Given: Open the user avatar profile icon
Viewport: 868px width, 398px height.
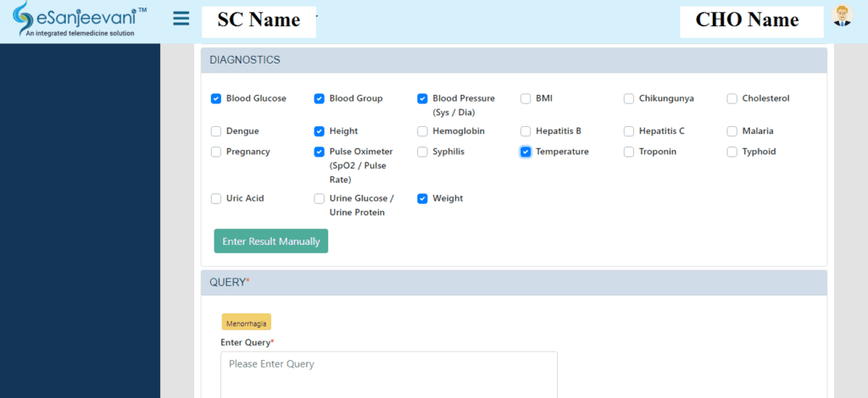Looking at the screenshot, I should [x=842, y=16].
